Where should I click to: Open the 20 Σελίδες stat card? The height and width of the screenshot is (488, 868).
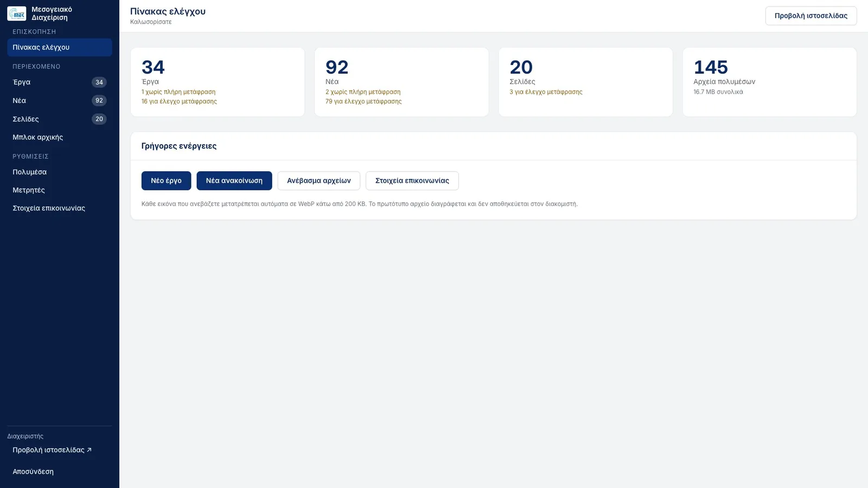[x=585, y=82]
